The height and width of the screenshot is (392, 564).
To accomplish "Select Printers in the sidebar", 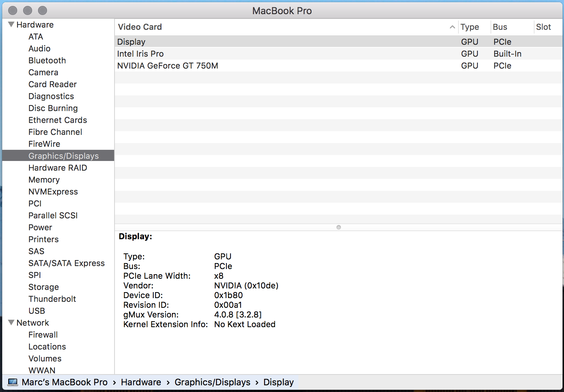I will 44,239.
